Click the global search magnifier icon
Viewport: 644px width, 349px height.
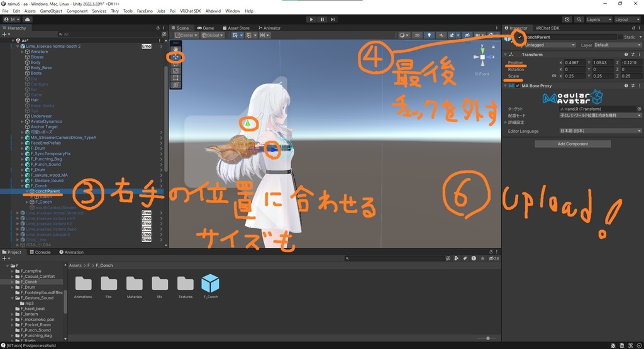click(x=579, y=19)
